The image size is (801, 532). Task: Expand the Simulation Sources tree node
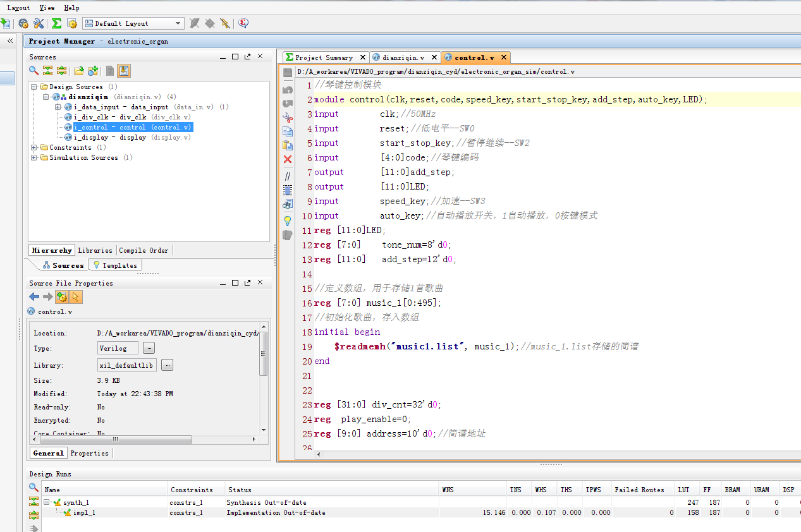(34, 158)
